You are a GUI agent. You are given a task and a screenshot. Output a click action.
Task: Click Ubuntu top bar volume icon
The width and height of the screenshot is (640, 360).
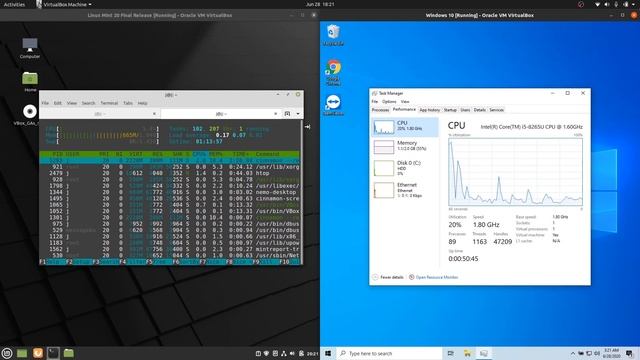607,4
